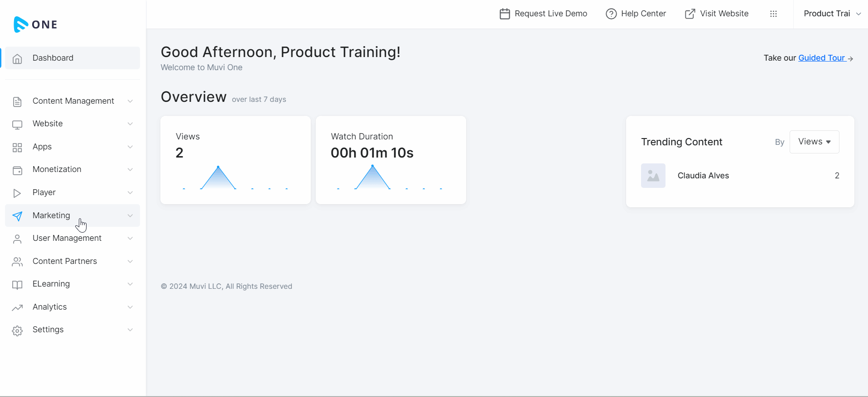Open the apps grid icon in top bar

(x=774, y=14)
